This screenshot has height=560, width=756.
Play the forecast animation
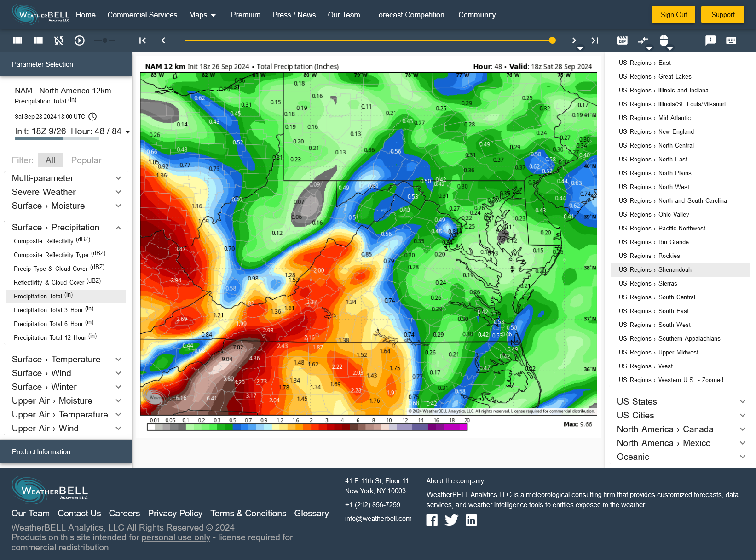pyautogui.click(x=80, y=40)
